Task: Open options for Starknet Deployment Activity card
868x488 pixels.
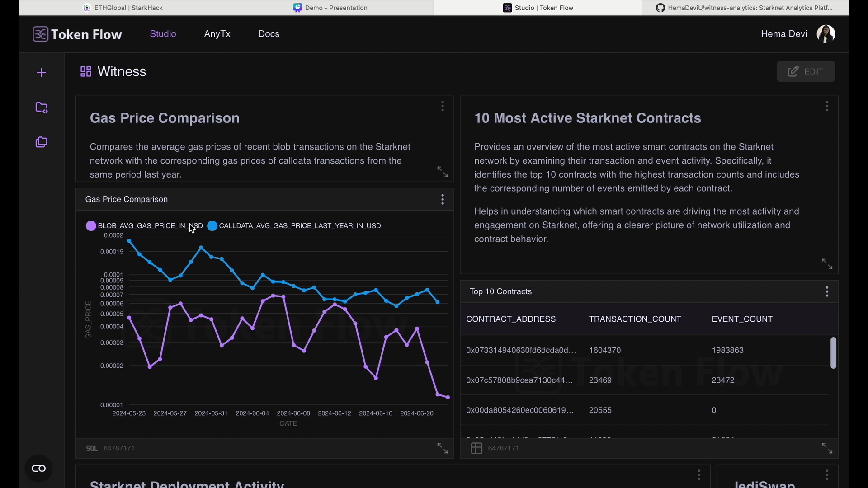Action: 699,475
